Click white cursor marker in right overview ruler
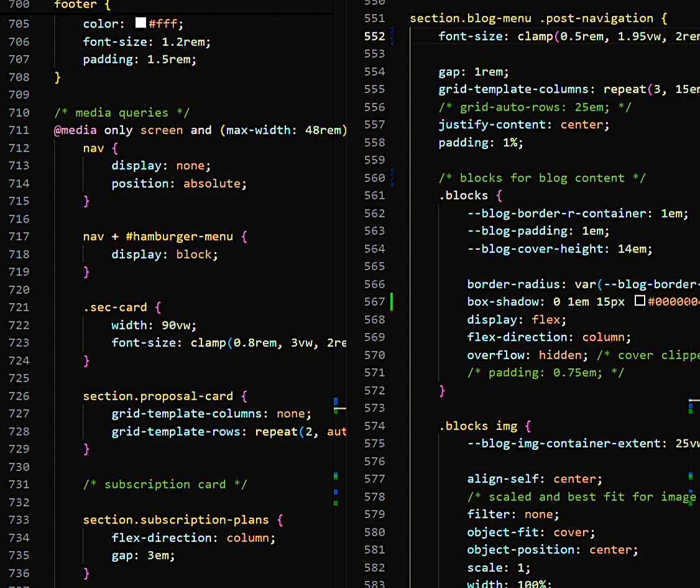This screenshot has width=700, height=588. coord(694,400)
